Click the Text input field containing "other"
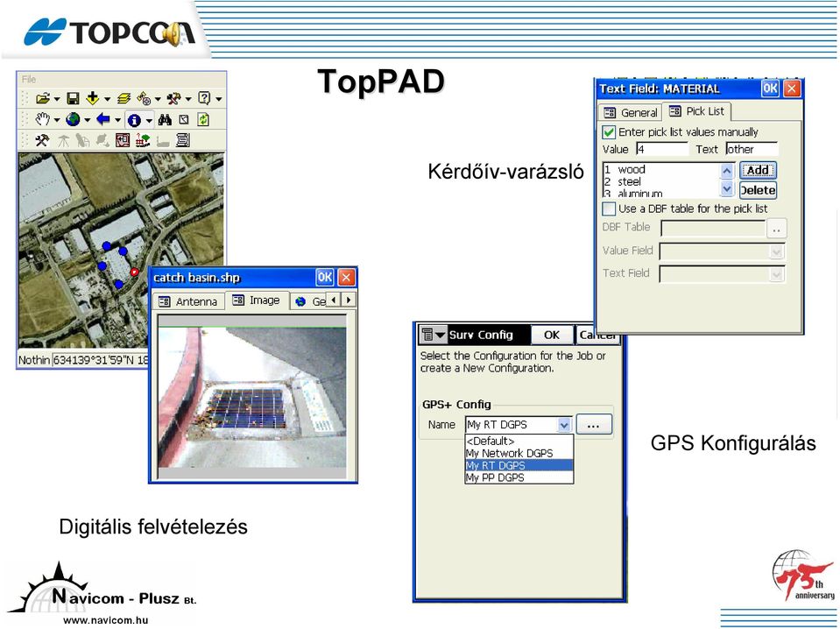 (x=752, y=150)
